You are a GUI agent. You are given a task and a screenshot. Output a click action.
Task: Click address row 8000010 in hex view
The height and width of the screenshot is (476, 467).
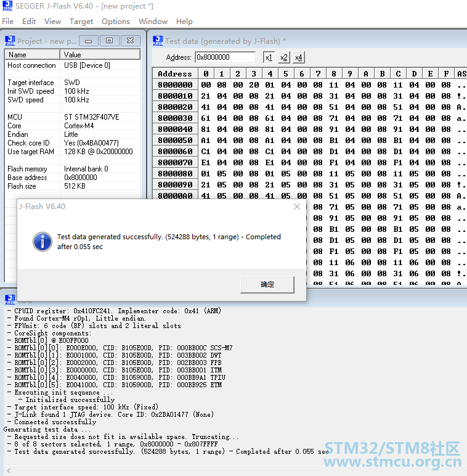[x=175, y=96]
